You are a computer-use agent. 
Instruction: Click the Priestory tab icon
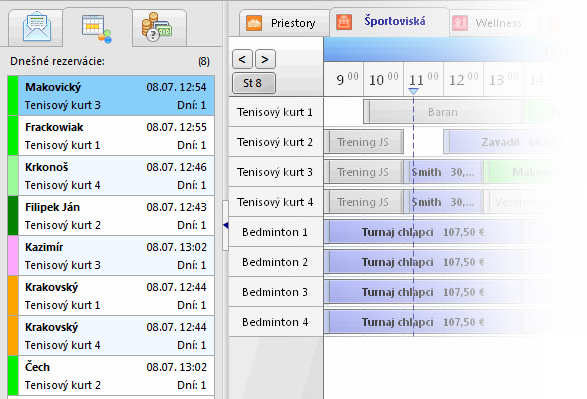(254, 23)
